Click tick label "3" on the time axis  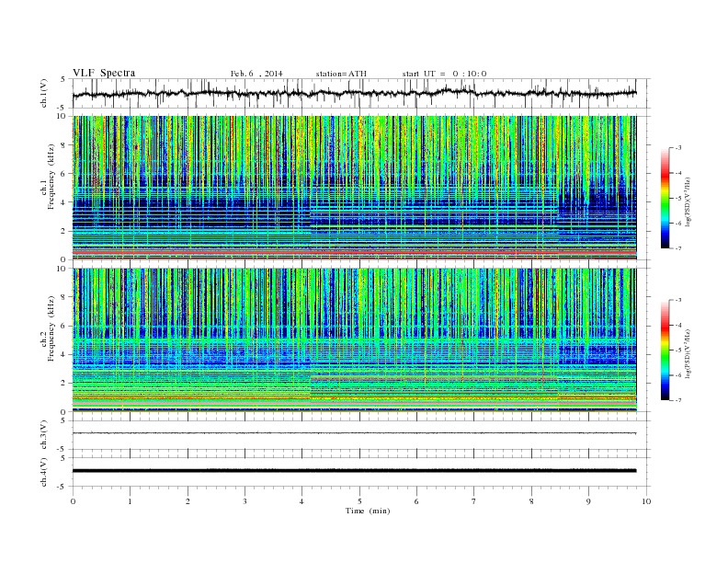point(245,501)
